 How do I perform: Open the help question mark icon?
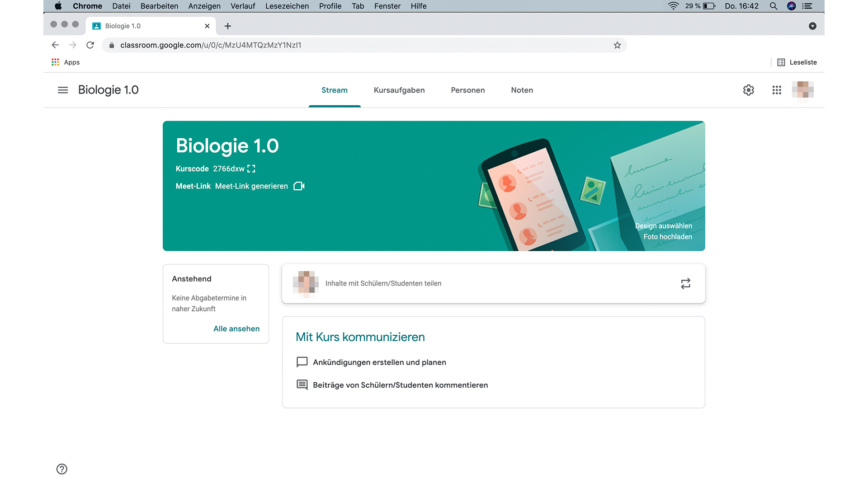click(x=61, y=469)
